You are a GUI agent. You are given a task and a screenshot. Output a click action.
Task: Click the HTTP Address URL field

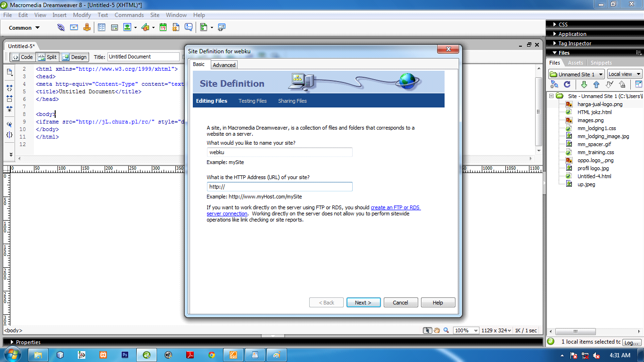[280, 187]
